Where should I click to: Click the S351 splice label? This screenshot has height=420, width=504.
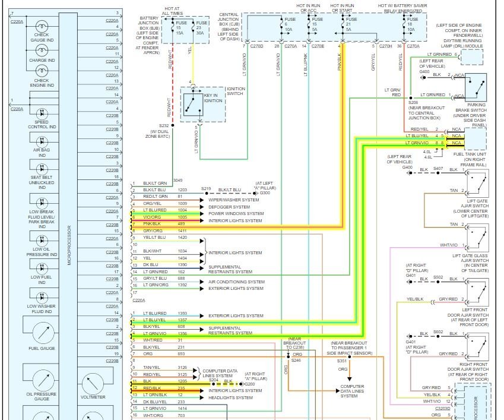[x=342, y=361]
